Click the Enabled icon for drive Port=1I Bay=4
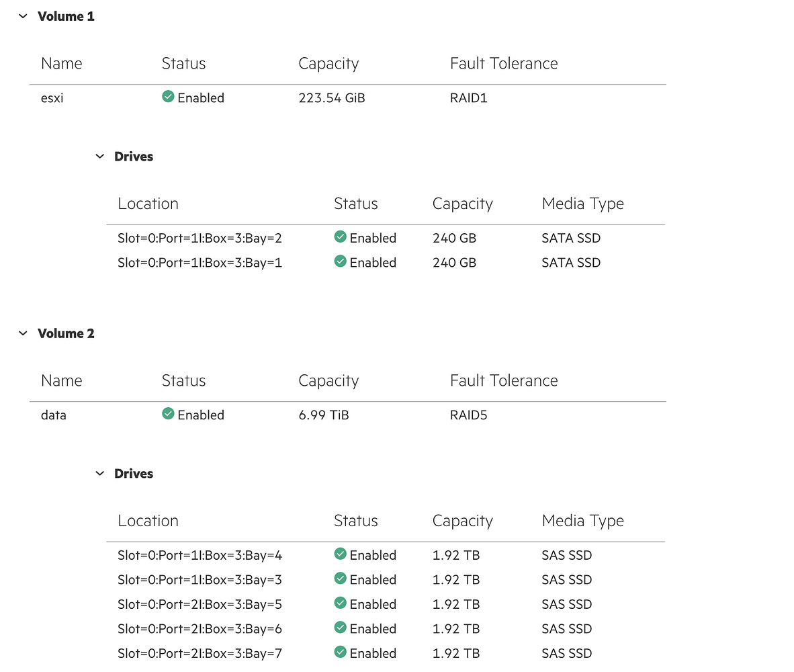The width and height of the screenshot is (794, 672). [x=340, y=554]
